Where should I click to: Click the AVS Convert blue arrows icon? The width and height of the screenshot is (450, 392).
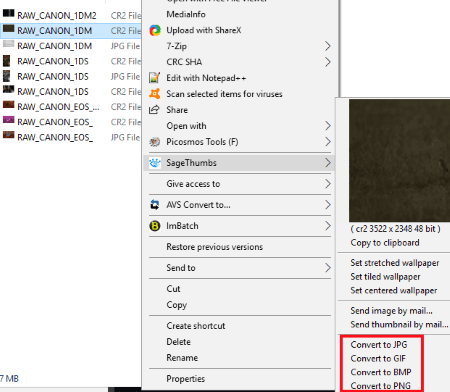click(x=154, y=205)
